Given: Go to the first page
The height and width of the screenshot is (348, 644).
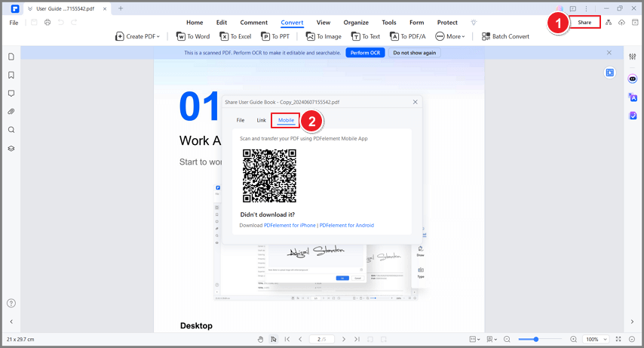Looking at the screenshot, I should pos(287,340).
